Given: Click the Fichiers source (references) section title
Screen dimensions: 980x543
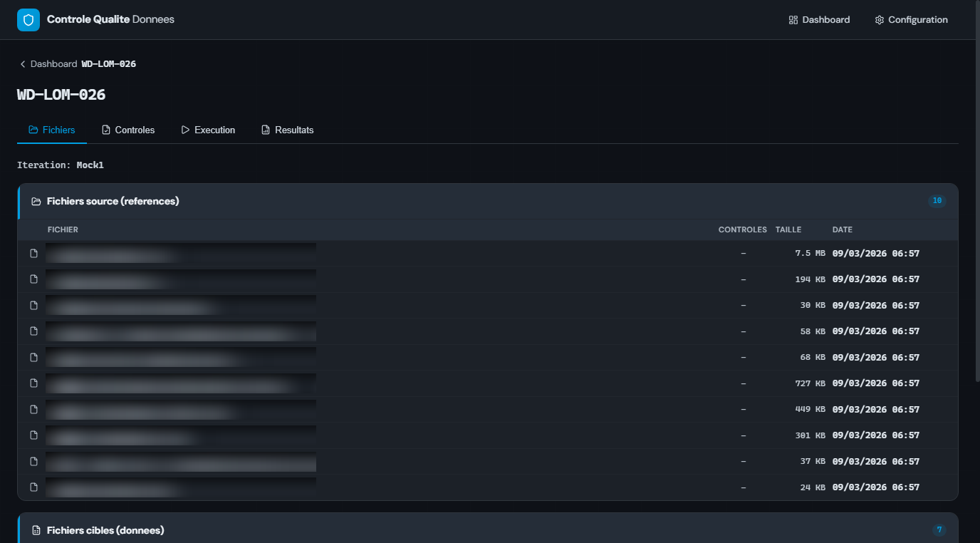Looking at the screenshot, I should click(x=113, y=202).
